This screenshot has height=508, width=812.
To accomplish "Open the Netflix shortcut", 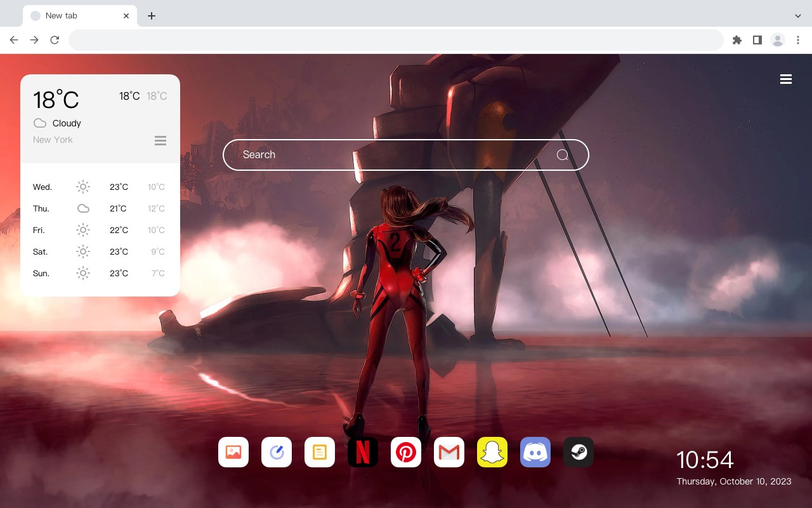I will pyautogui.click(x=363, y=452).
